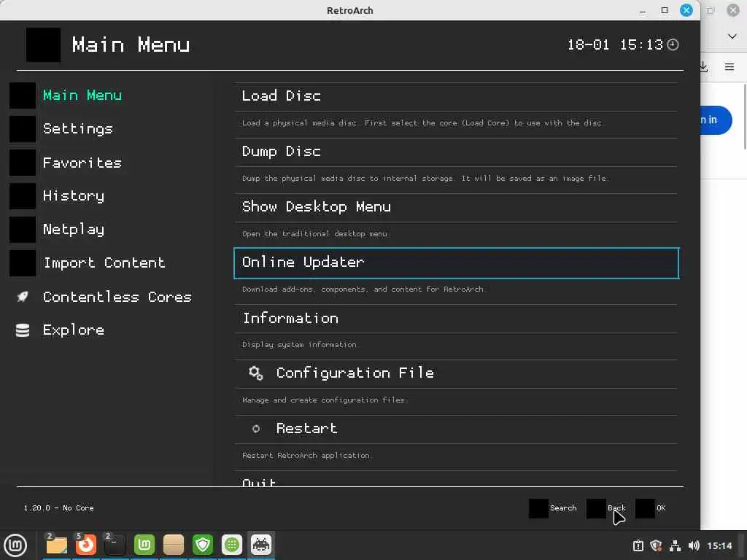Open the Firefox taskbar icon
This screenshot has height=560, width=747.
point(86,545)
